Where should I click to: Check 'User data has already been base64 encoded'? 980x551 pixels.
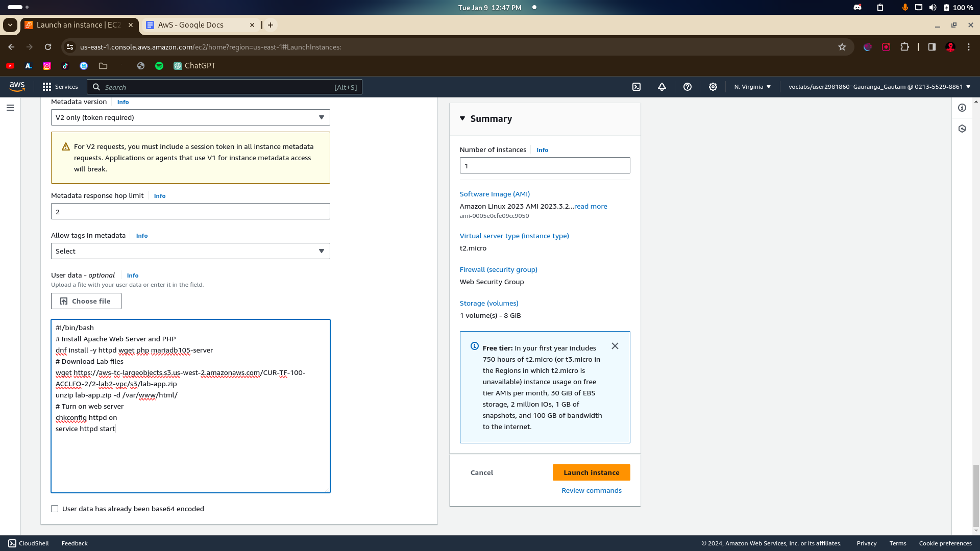[x=55, y=509]
